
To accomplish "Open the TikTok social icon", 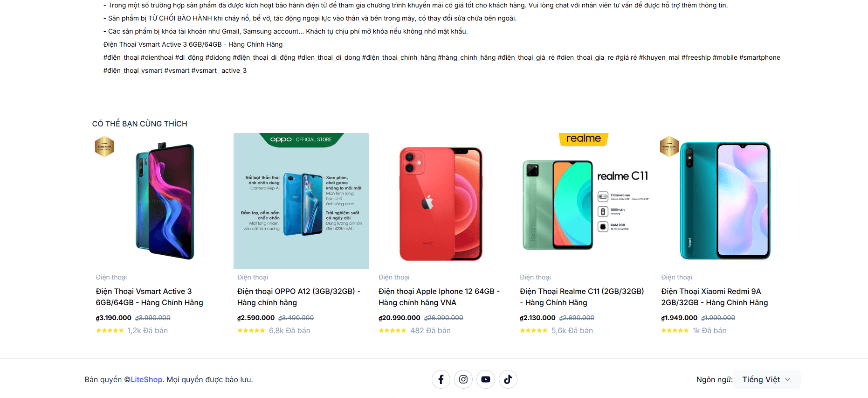I will [508, 379].
